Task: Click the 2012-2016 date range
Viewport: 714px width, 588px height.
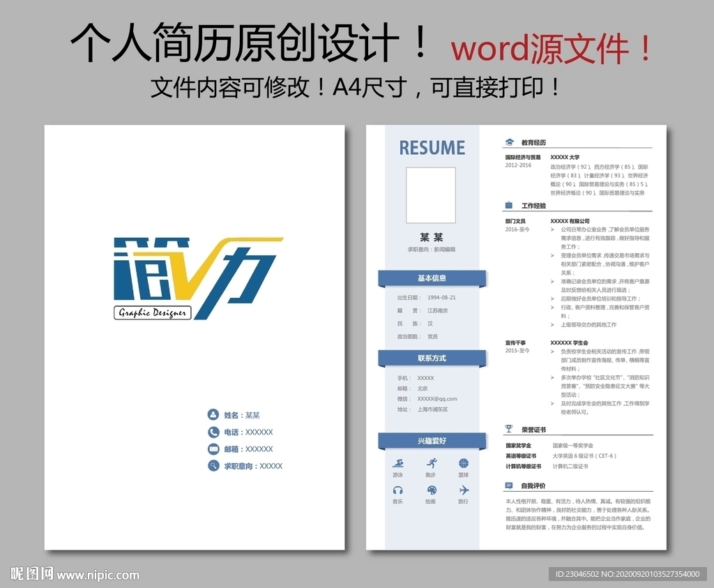Action: 518,165
